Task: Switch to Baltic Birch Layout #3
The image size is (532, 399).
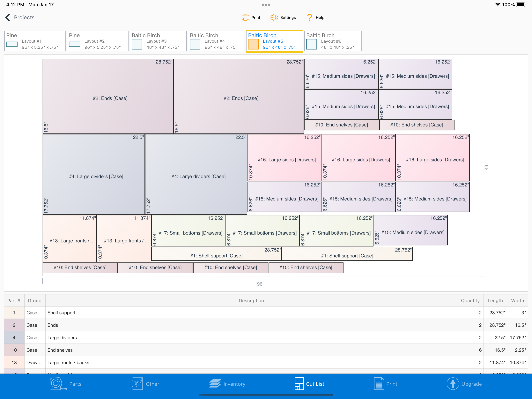Action: 158,41
